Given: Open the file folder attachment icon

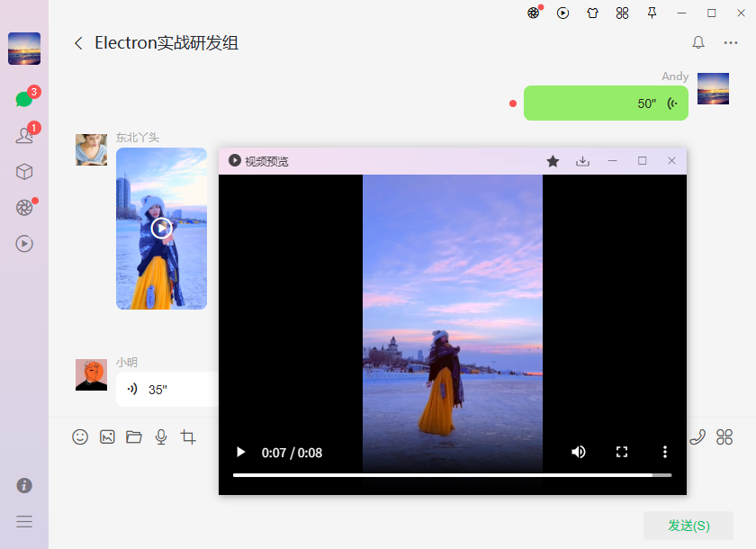Looking at the screenshot, I should (x=134, y=436).
